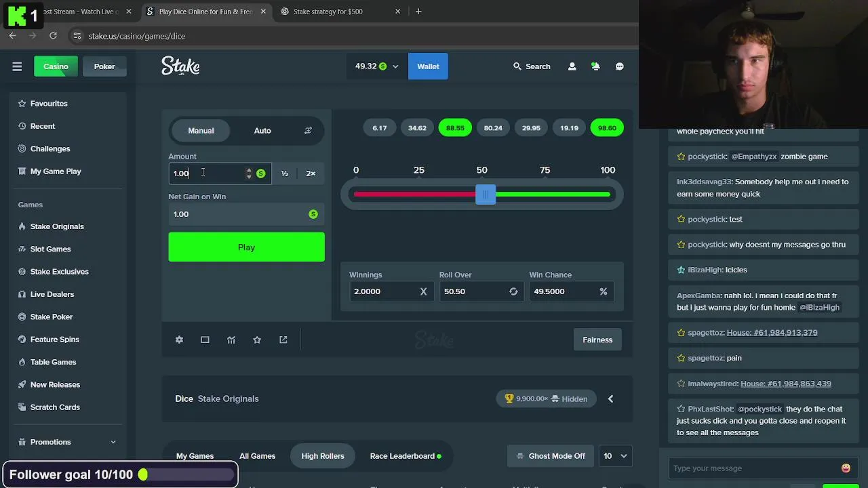Screen dimensions: 868x488
Task: Open the user profile icon
Action: [x=572, y=66]
